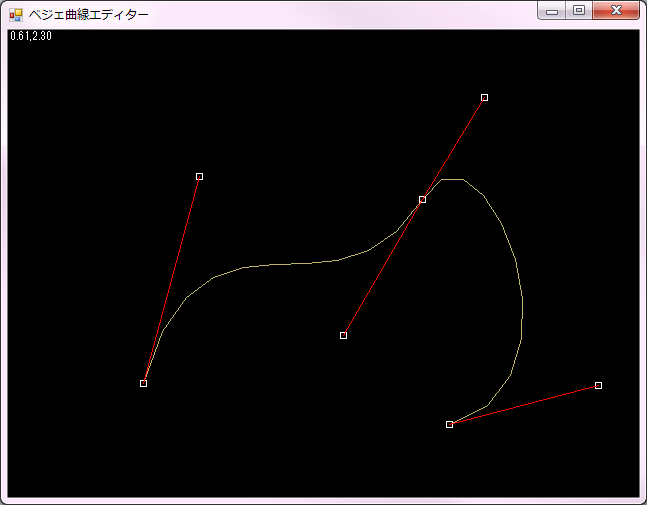Click the red tangent line from leftmost anchor
647x505 pixels.
[172, 278]
